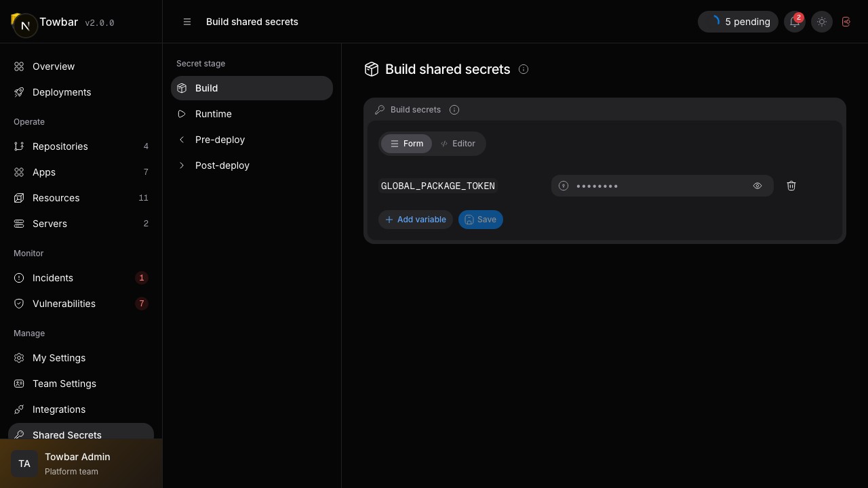Open Incidents monitor page

[81, 278]
